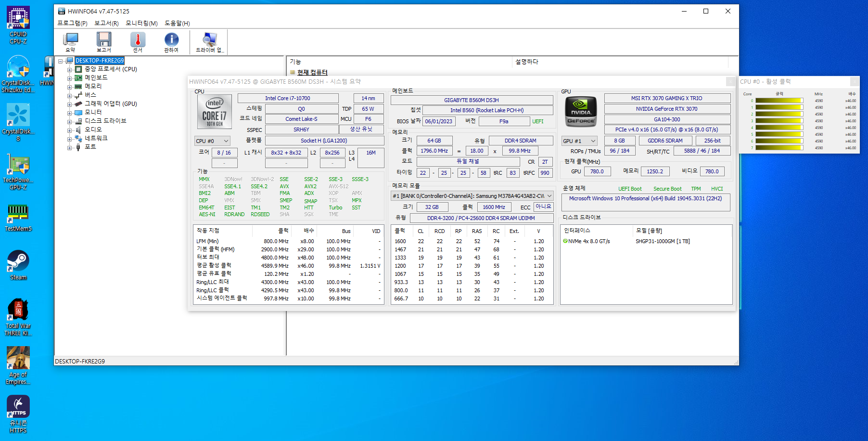Click the 생산 유닛 button
868x441 pixels.
tap(361, 129)
